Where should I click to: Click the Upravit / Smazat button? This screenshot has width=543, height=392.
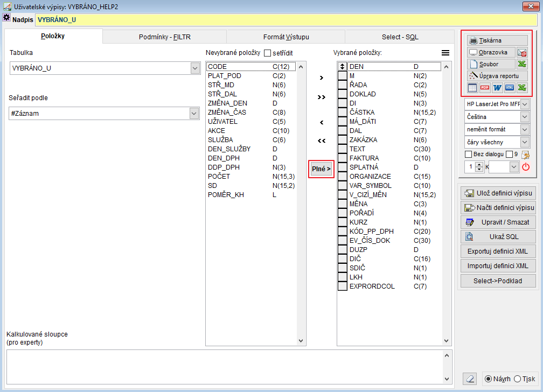click(498, 222)
